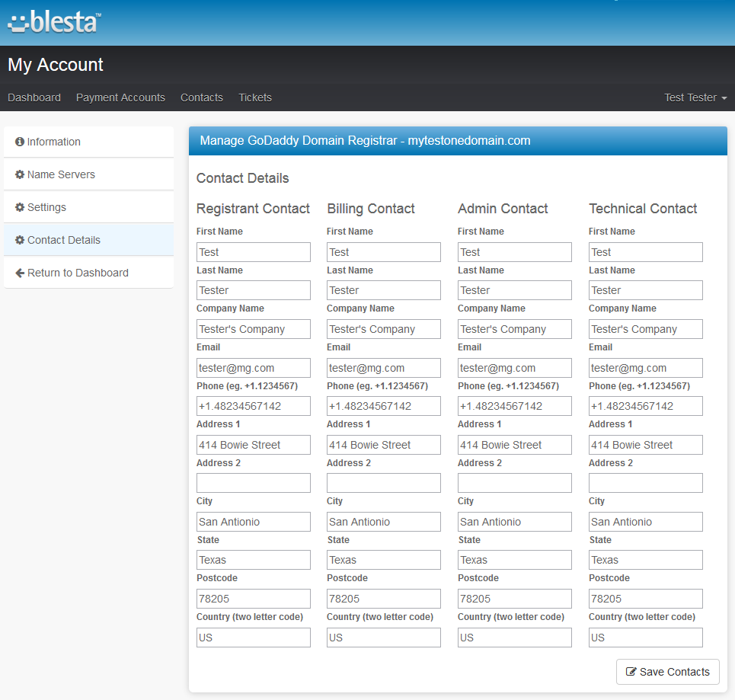Click Admin Contact City field
735x700 pixels.
point(515,522)
